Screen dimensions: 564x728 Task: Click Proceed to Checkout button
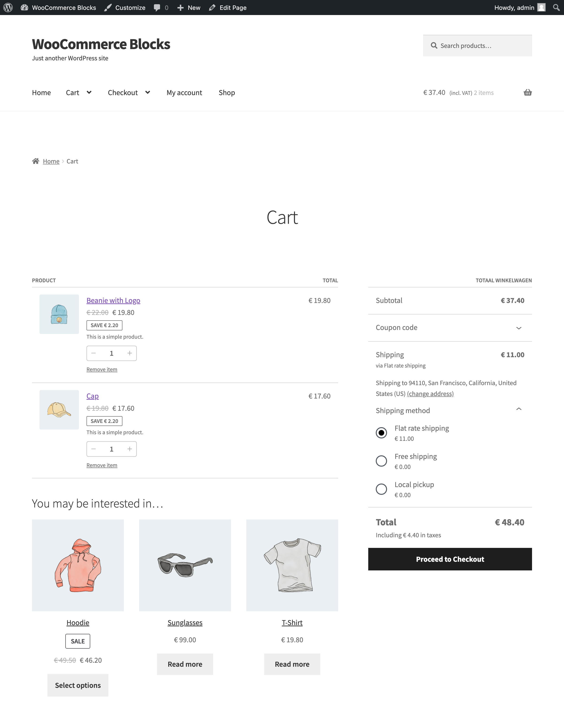450,559
